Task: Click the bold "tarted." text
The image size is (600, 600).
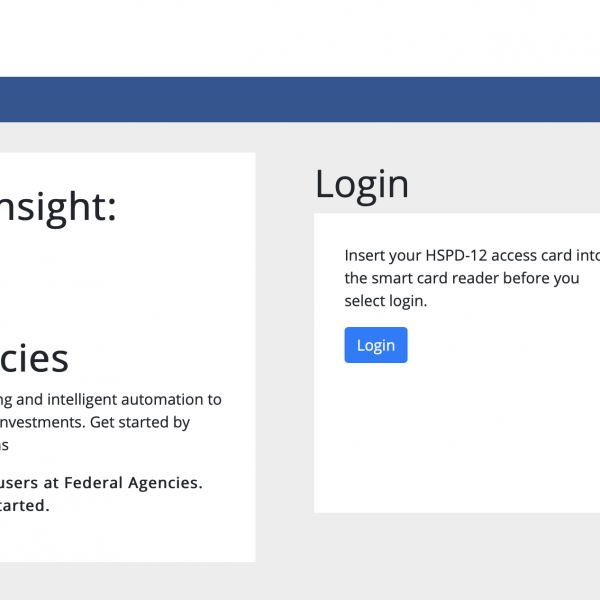Action: pyautogui.click(x=25, y=505)
